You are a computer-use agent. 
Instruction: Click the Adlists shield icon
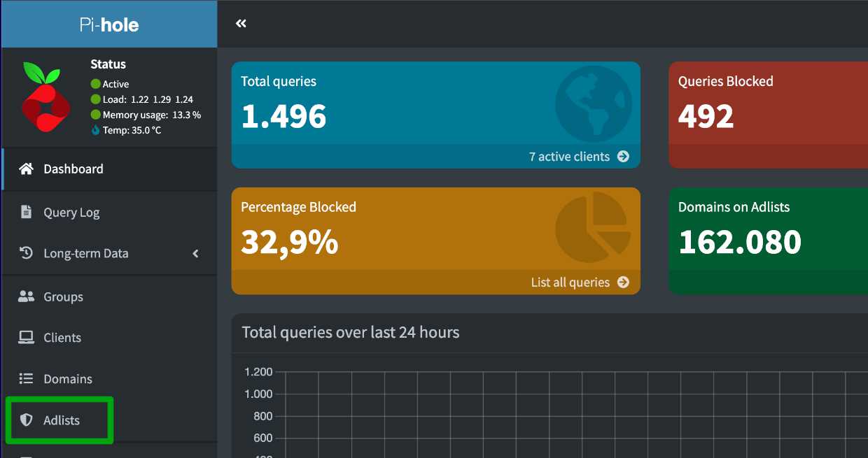[26, 420]
